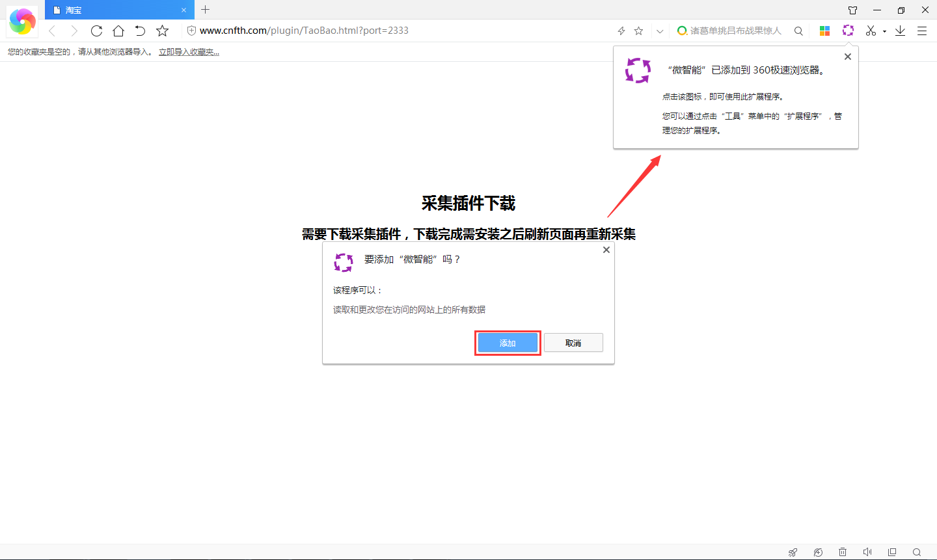Image resolution: width=937 pixels, height=560 pixels.
Task: Select the 淘宝 tab
Action: 120,10
